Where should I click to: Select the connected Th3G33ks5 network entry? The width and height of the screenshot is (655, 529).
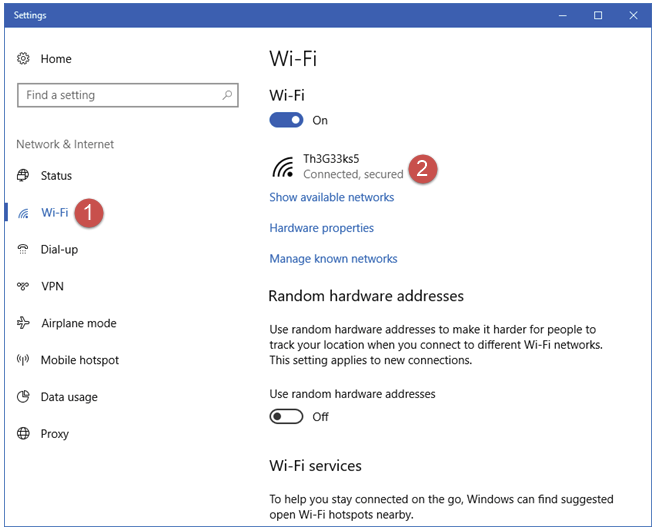click(x=338, y=166)
